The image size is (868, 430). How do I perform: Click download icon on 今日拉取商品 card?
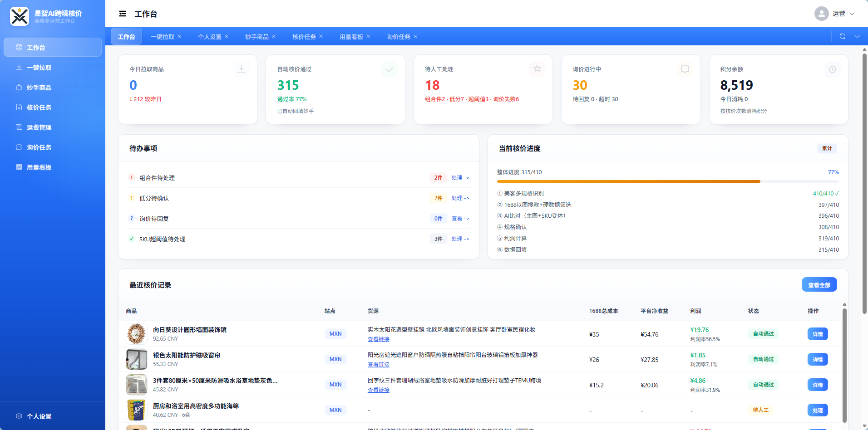(x=242, y=69)
